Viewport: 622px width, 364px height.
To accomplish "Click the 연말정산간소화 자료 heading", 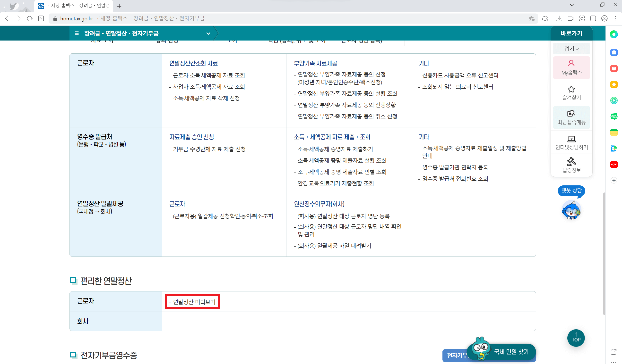I will [x=193, y=63].
